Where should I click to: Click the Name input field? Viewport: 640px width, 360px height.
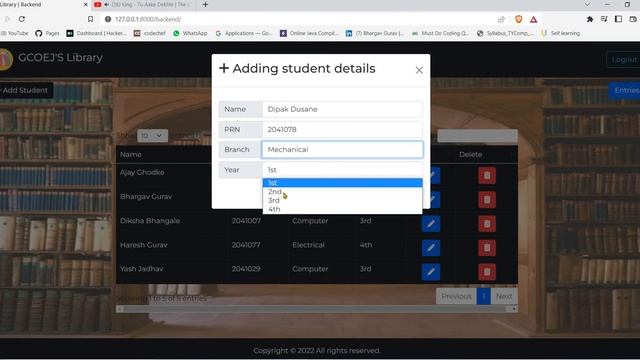click(x=342, y=109)
